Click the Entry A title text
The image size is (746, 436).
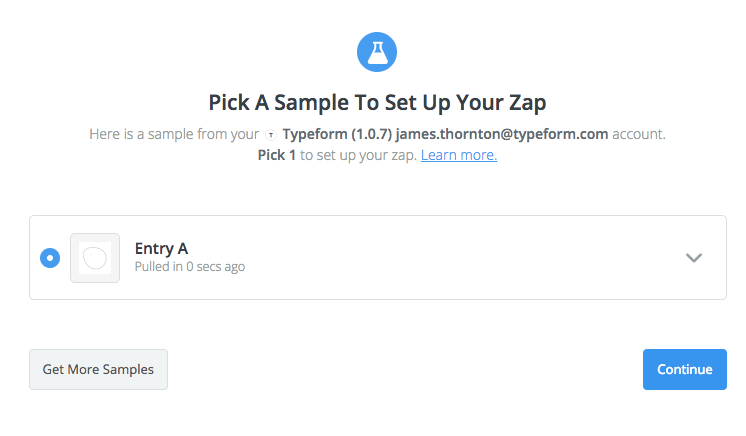[x=161, y=248]
